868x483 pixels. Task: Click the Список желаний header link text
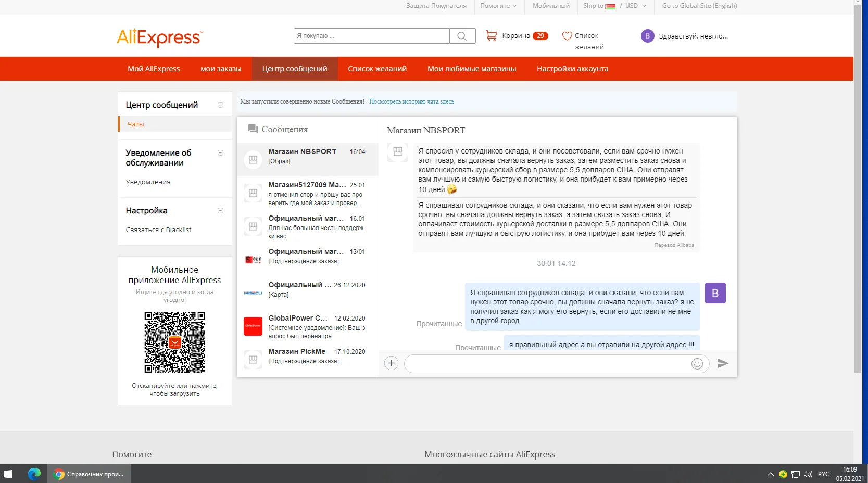(588, 41)
